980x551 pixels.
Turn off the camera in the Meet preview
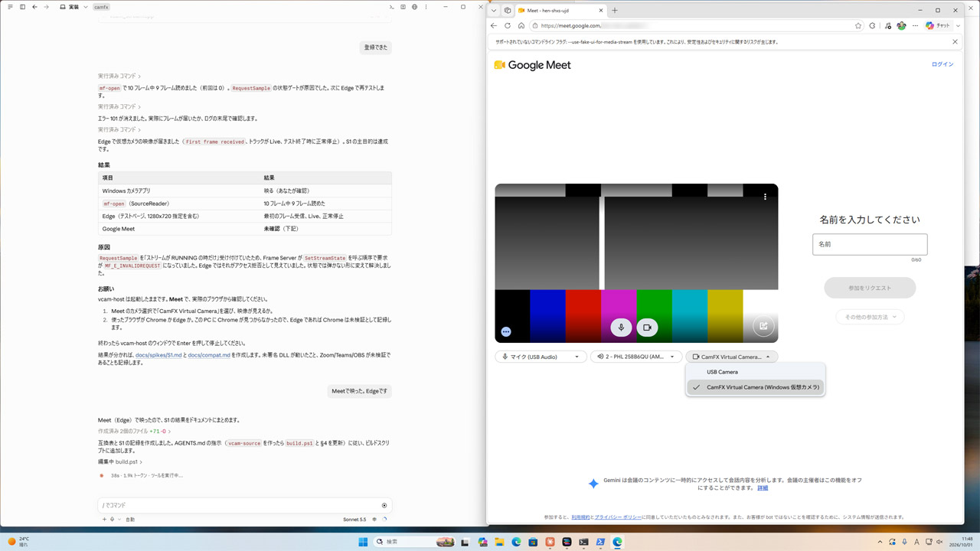point(647,328)
